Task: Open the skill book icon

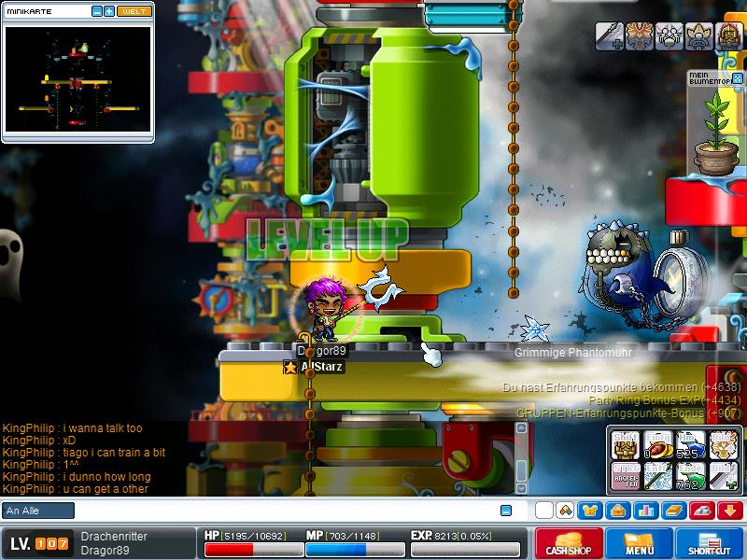Action: pyautogui.click(x=674, y=511)
